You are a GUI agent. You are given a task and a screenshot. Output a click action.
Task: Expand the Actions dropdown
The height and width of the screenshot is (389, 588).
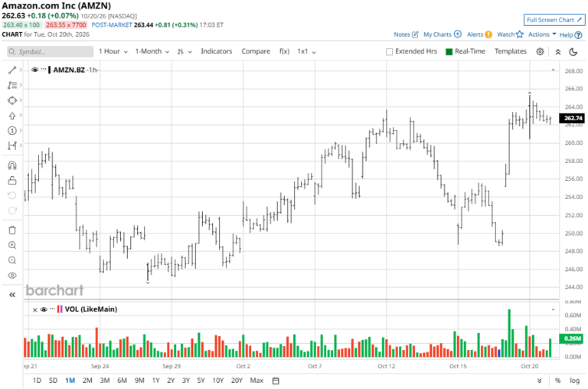(542, 34)
